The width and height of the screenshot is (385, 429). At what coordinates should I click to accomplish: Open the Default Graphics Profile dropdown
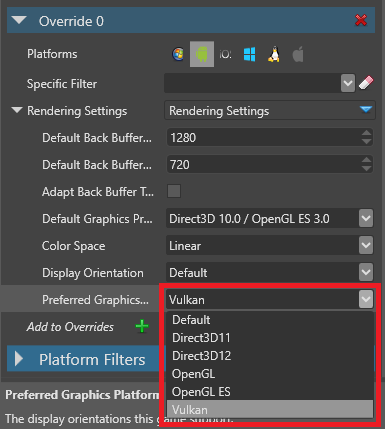[366, 219]
